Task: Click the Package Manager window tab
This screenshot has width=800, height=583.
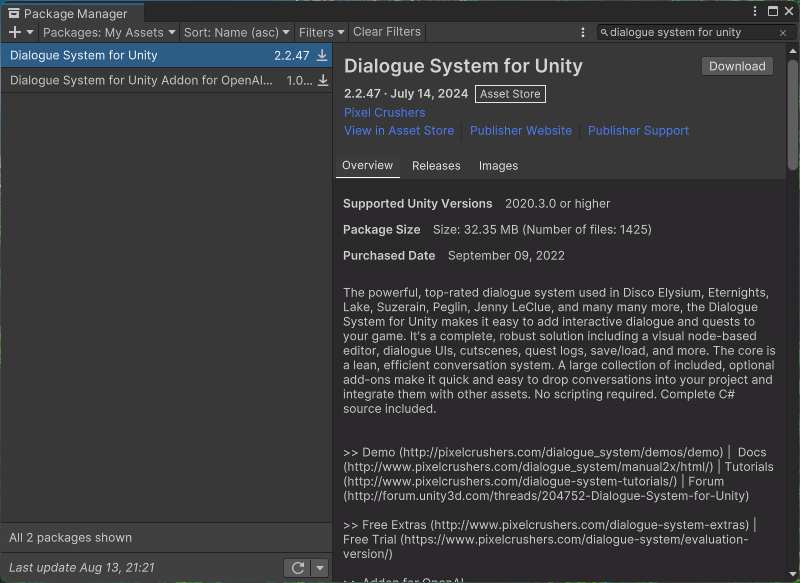Action: tap(72, 13)
